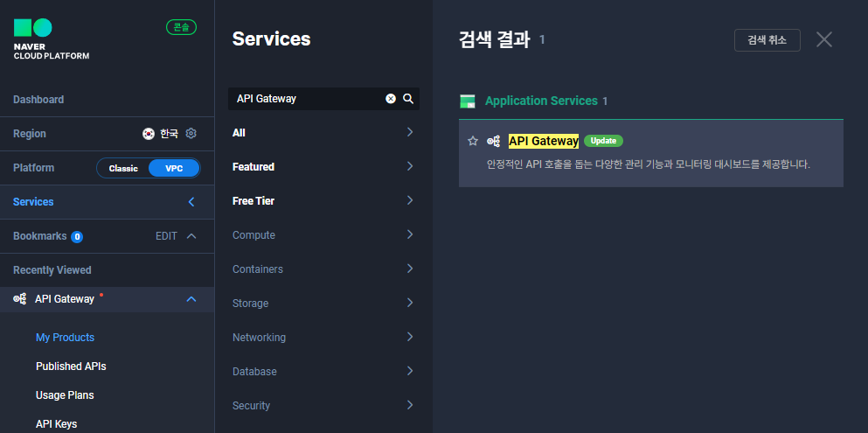Switch platform to Classic
Screen dimensions: 868x433
pyautogui.click(x=123, y=168)
